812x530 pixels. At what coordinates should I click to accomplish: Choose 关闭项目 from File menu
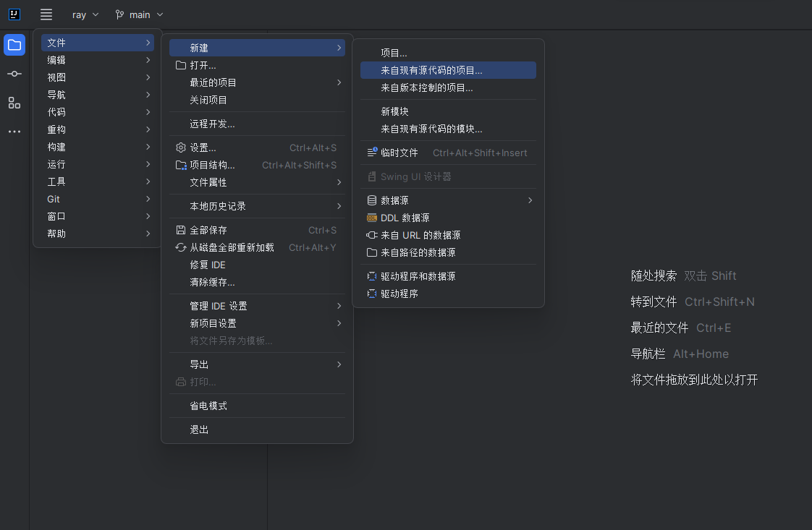tap(258, 100)
